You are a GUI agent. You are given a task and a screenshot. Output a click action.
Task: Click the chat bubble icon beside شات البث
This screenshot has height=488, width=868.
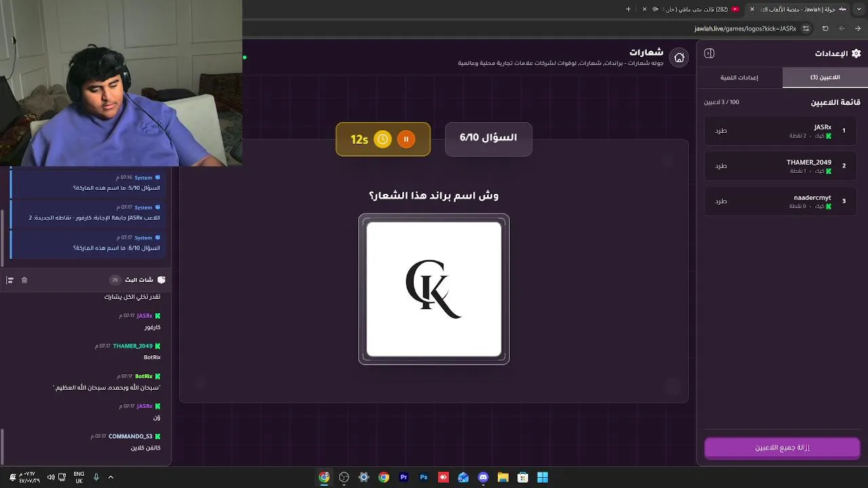(161, 280)
